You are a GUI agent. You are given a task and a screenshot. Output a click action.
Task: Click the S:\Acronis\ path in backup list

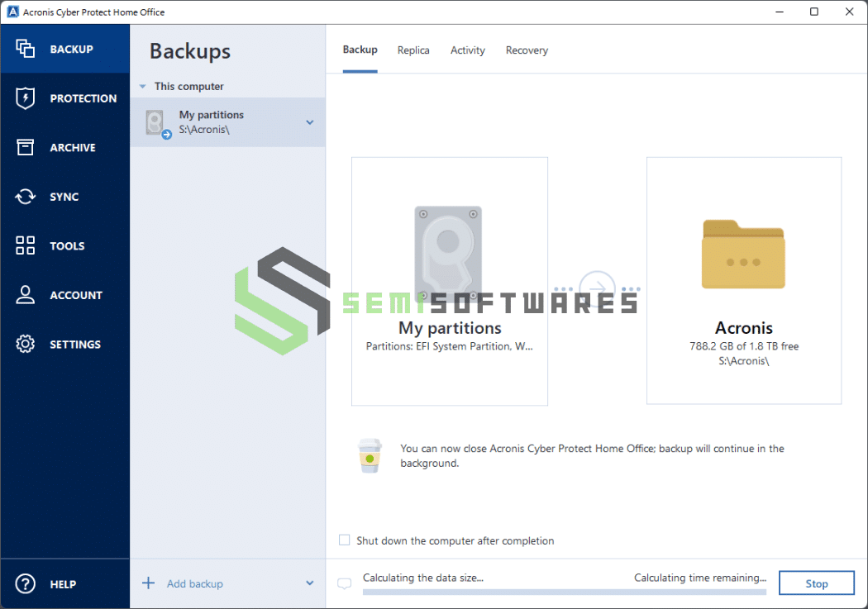[x=203, y=130]
